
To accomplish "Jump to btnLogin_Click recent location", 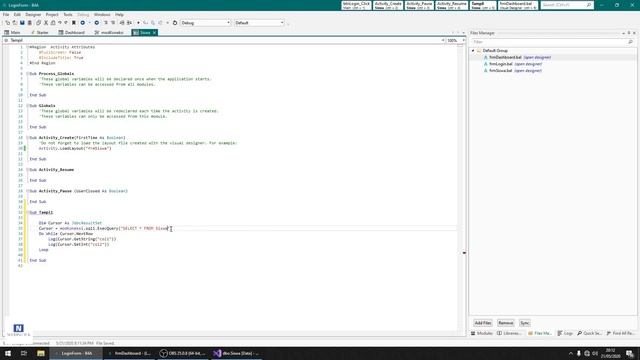I will [x=356, y=5].
